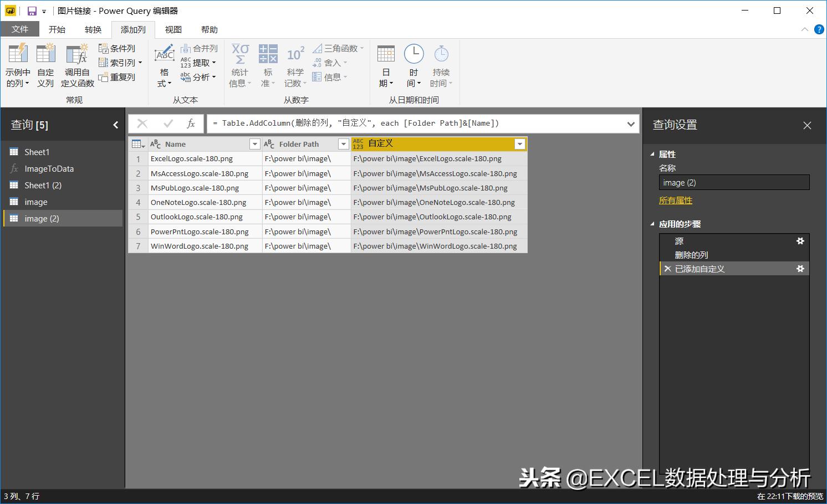Image resolution: width=827 pixels, height=504 pixels.
Task: Click the query name field showing image (2)
Action: [734, 182]
